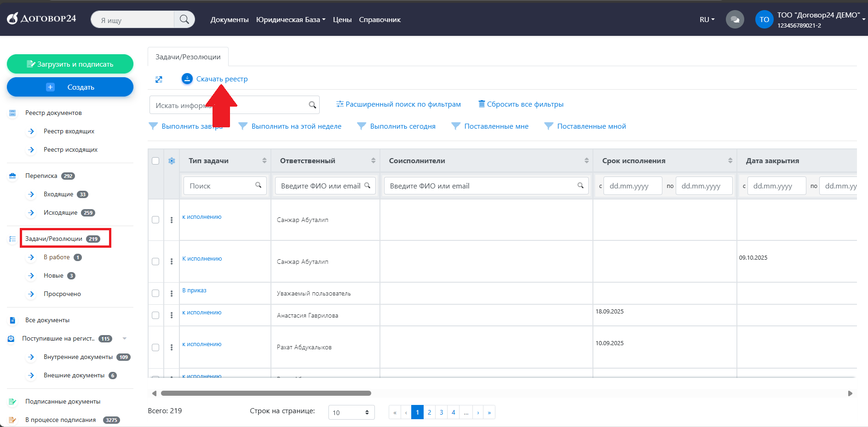This screenshot has height=427, width=868.
Task: Open the RU language dropdown
Action: (707, 20)
